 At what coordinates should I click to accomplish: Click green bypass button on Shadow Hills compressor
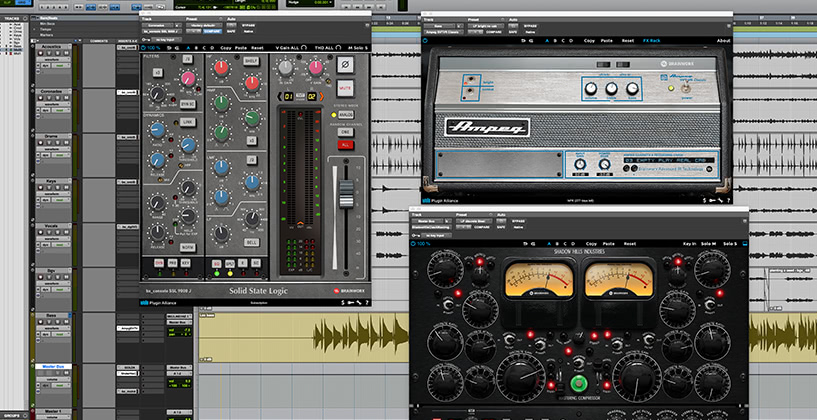pyautogui.click(x=578, y=384)
